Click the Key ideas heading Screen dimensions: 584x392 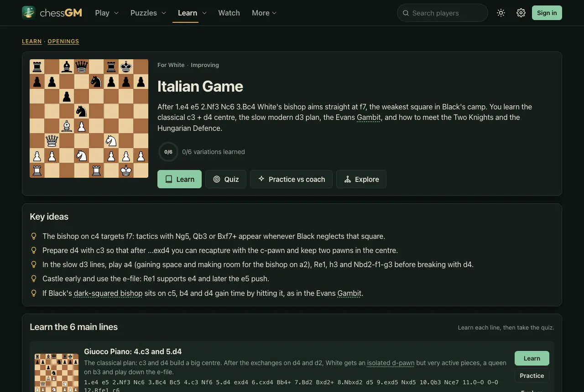pos(49,217)
